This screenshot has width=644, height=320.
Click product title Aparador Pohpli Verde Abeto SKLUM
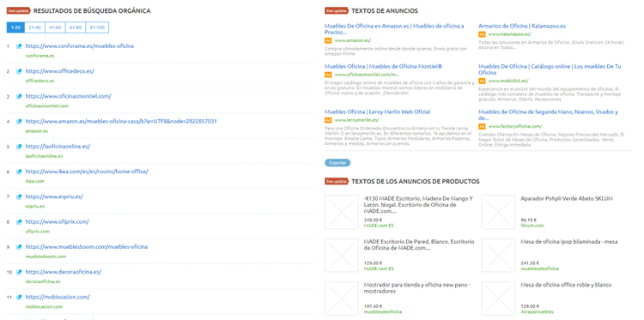point(567,198)
